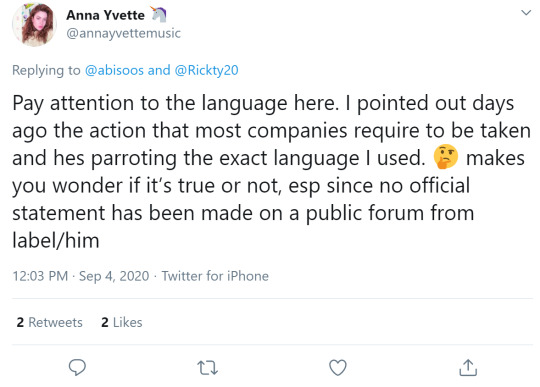Open the @Rickty20 mention link
Screen dimensions: 540x387
pos(206,70)
